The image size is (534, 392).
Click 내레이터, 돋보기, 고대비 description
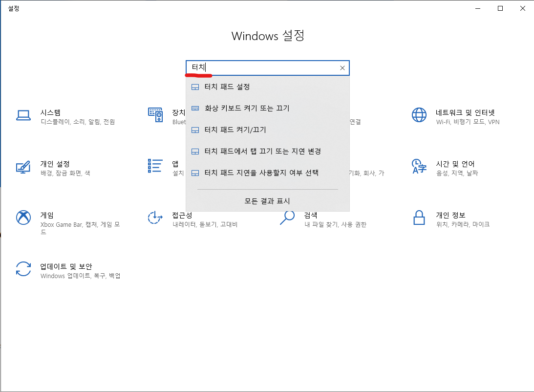(205, 224)
